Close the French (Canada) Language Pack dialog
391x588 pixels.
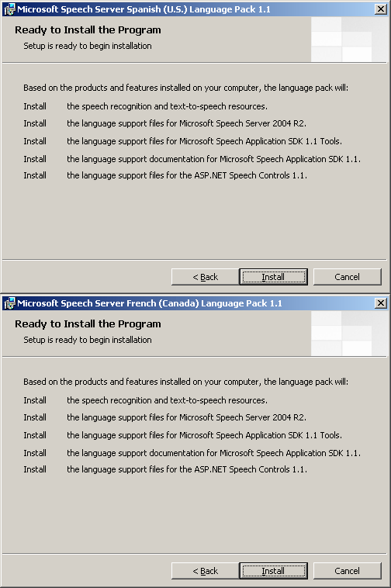pos(380,303)
